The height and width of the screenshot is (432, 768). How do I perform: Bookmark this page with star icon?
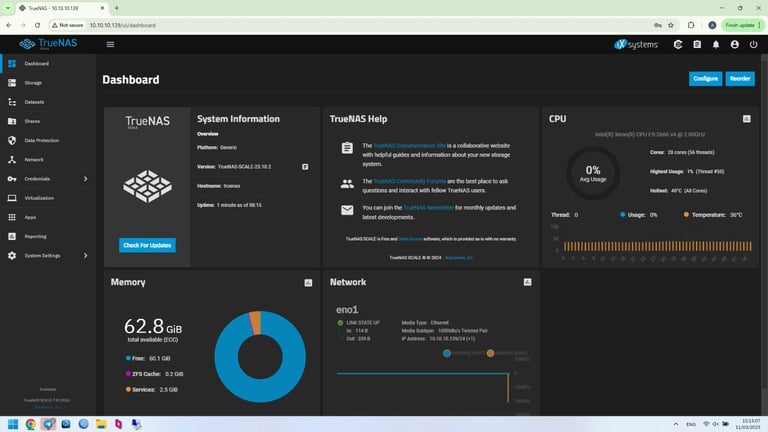[671, 25]
